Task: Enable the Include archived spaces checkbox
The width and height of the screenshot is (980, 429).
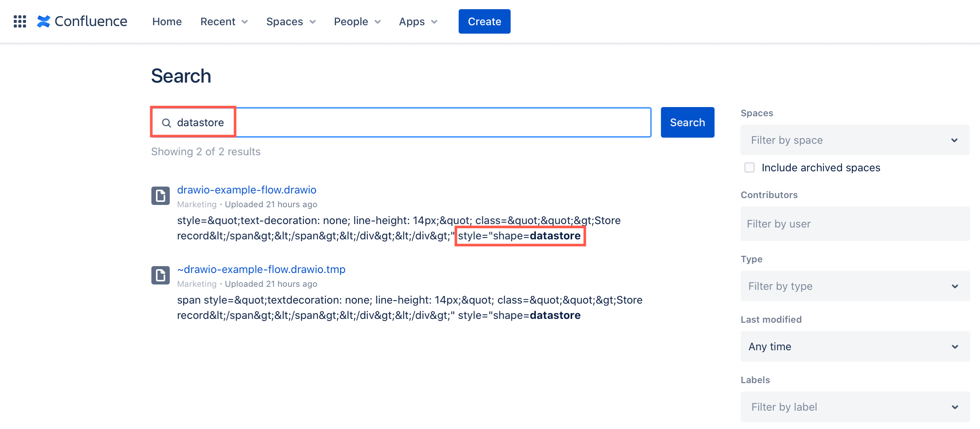Action: click(x=749, y=167)
